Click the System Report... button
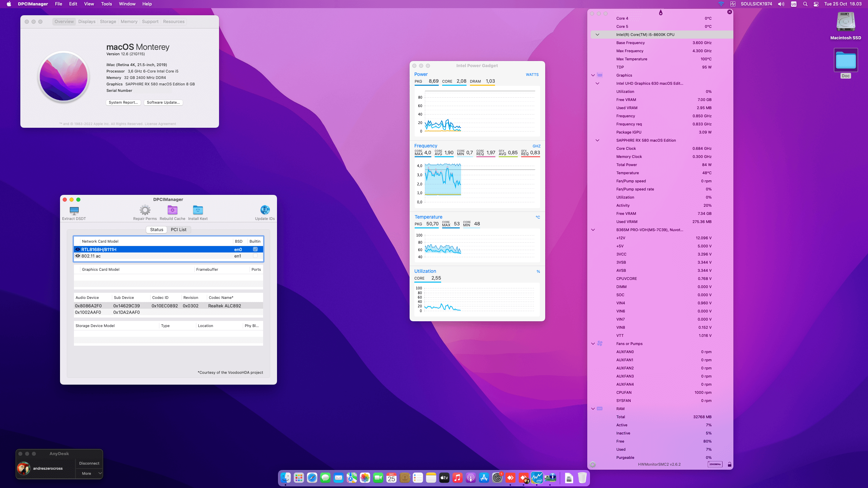This screenshot has height=488, width=868. pos(123,102)
